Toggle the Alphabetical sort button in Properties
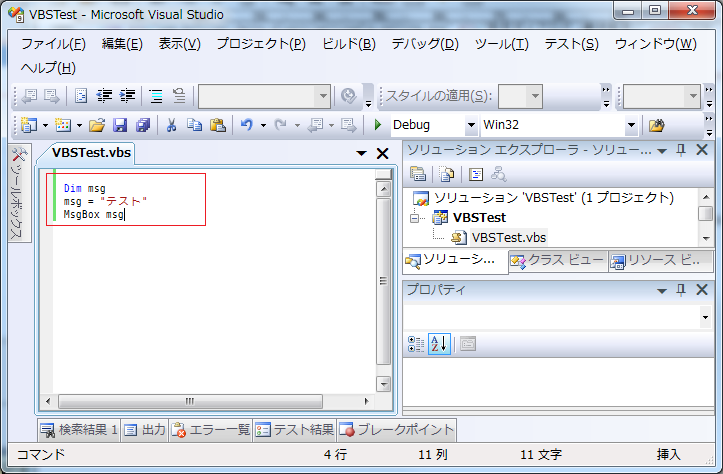 [x=439, y=344]
